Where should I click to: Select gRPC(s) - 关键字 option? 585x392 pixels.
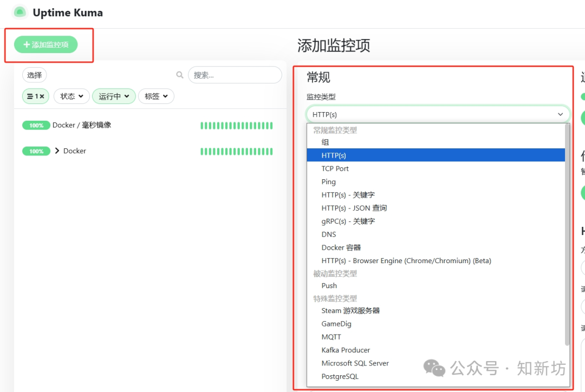[x=435, y=221]
